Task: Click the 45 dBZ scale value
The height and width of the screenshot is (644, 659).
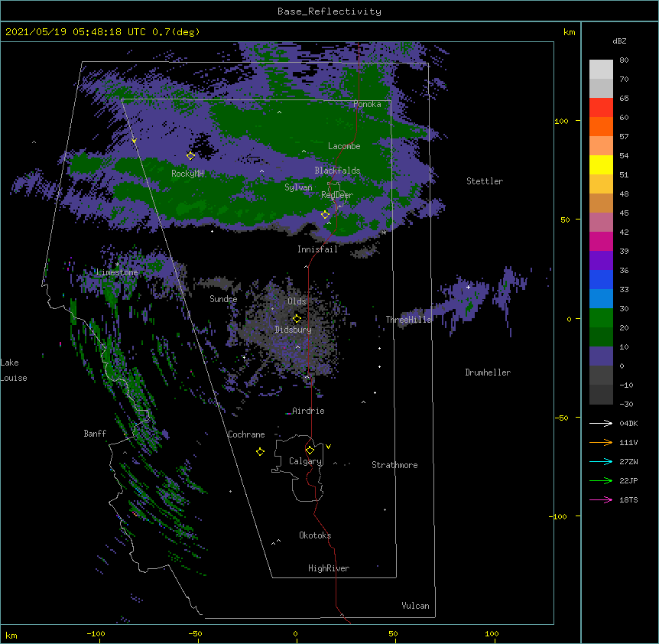Action: [x=624, y=213]
